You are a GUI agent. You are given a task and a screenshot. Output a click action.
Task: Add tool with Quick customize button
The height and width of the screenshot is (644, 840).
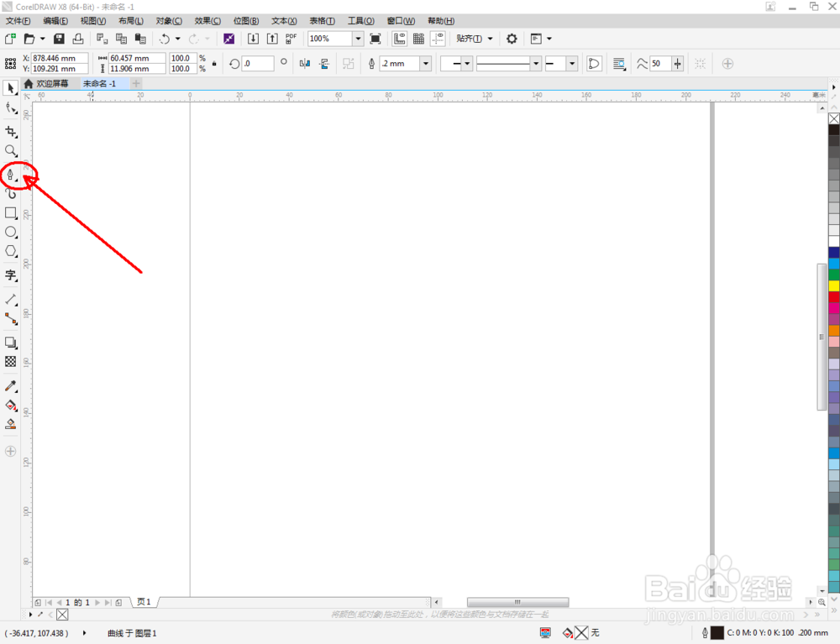pyautogui.click(x=11, y=451)
